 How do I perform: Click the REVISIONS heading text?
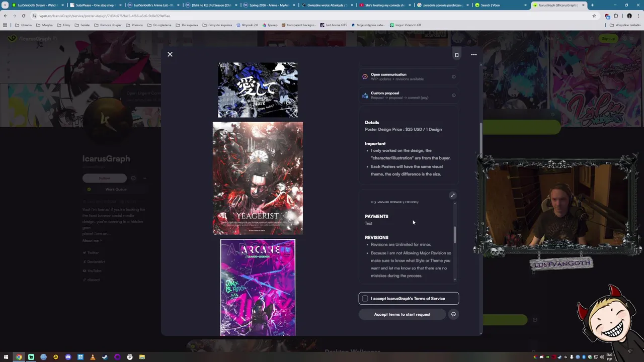[x=376, y=237]
